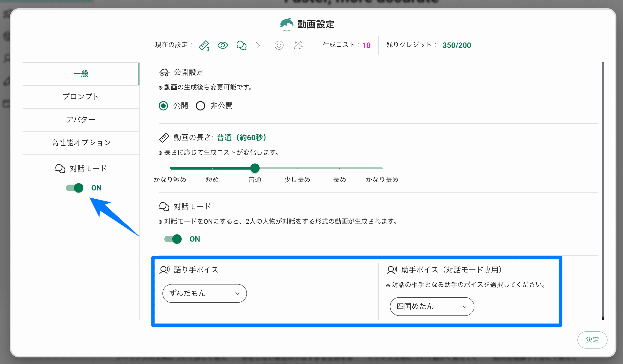
Task: Switch to the アバター tab
Action: pyautogui.click(x=81, y=120)
